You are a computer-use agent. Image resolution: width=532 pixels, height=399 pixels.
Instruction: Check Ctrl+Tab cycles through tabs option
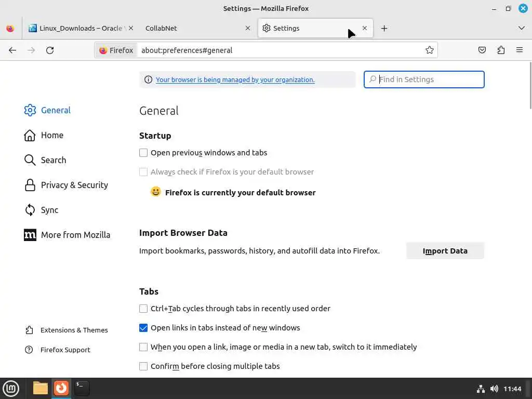point(143,309)
